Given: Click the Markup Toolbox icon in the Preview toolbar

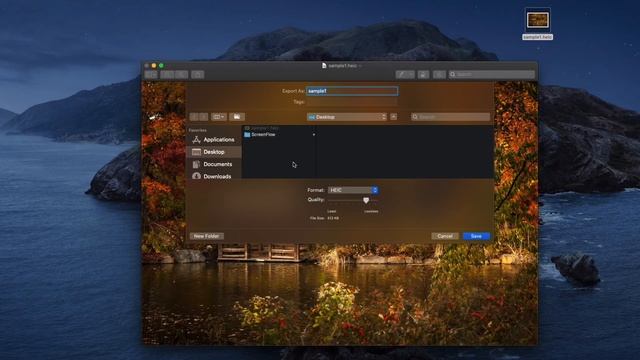Looking at the screenshot, I should tap(439, 74).
